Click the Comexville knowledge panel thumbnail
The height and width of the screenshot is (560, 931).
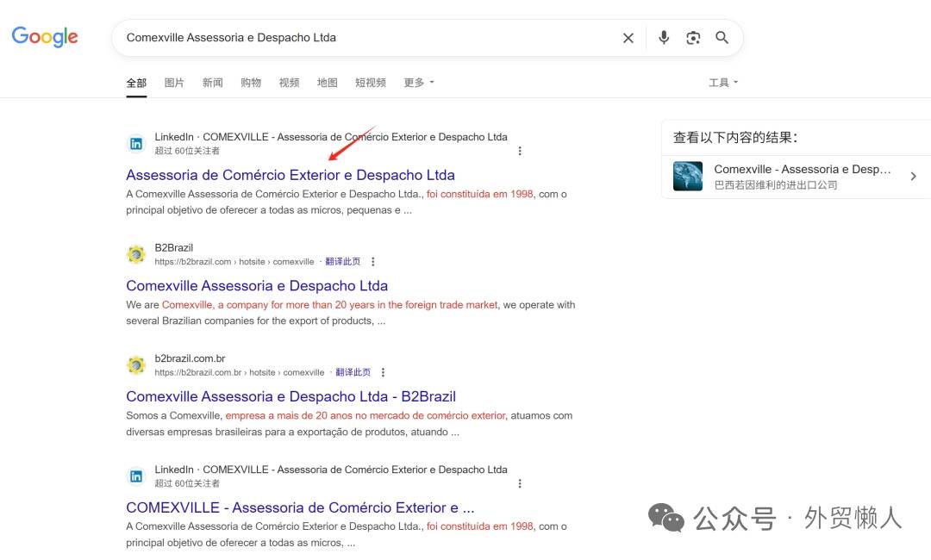click(x=688, y=177)
